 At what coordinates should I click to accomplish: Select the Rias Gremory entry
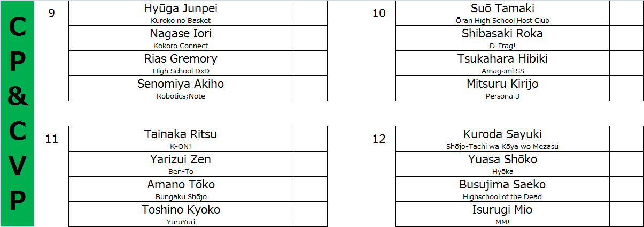point(181,63)
